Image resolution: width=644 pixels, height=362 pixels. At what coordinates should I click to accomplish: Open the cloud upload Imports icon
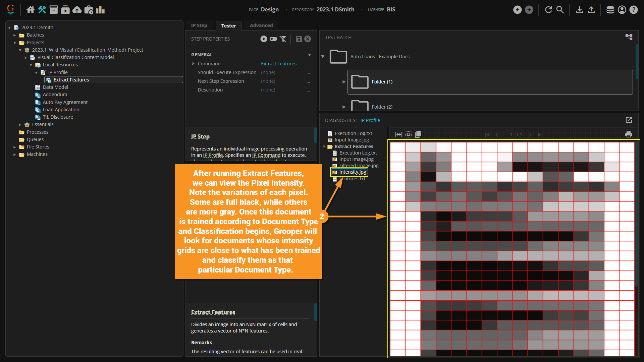(x=77, y=10)
